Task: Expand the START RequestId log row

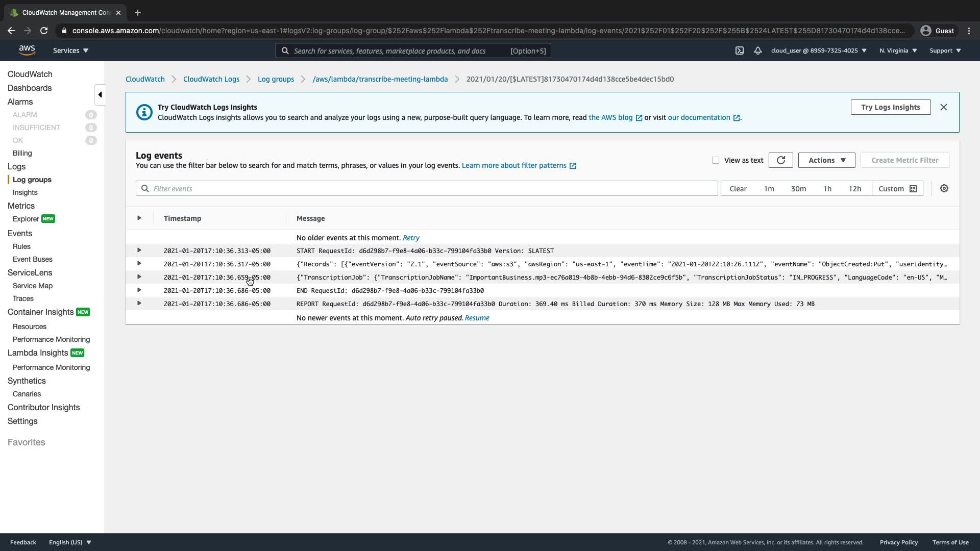Action: click(x=139, y=251)
